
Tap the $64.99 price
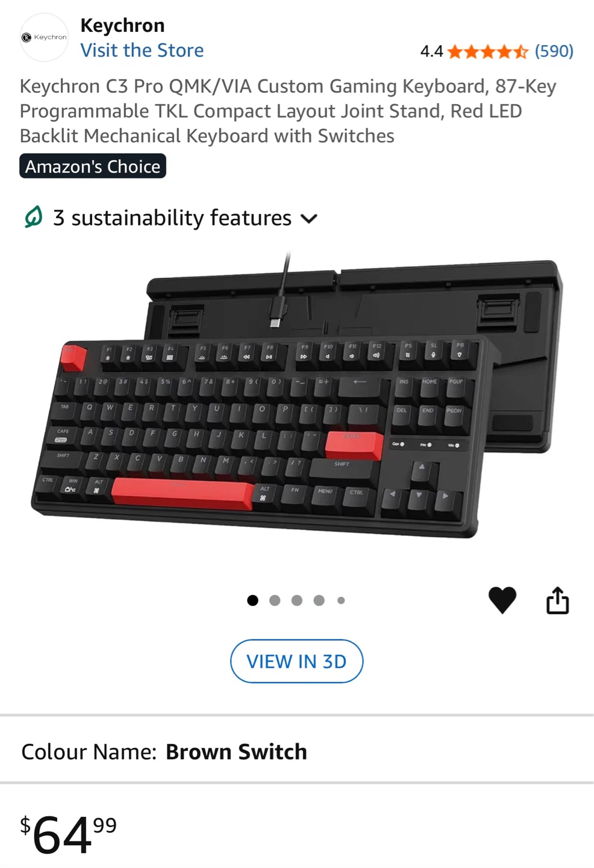pos(68,834)
